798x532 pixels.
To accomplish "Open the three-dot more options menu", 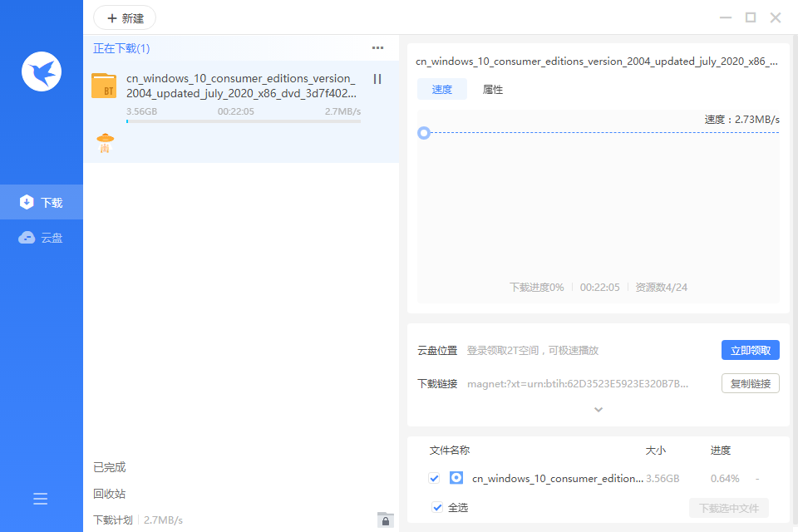I will tap(378, 48).
